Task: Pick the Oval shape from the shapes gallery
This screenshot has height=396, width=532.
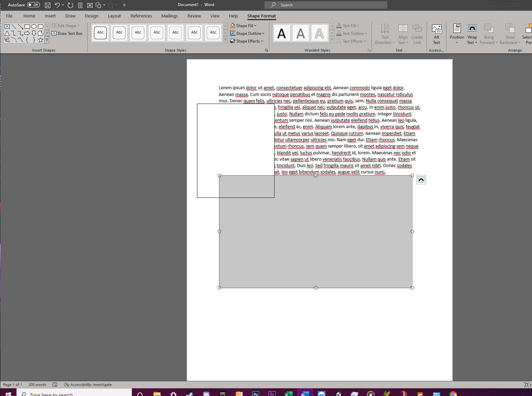Action: [34, 26]
